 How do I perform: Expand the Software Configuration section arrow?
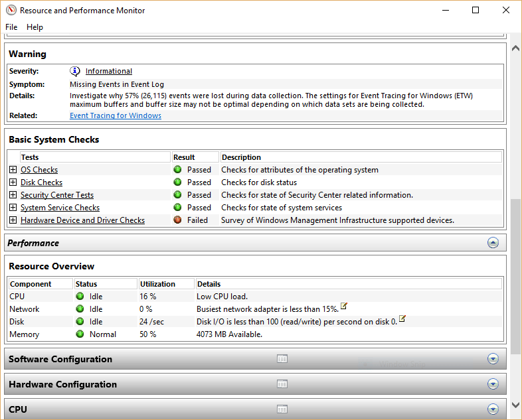[493, 359]
